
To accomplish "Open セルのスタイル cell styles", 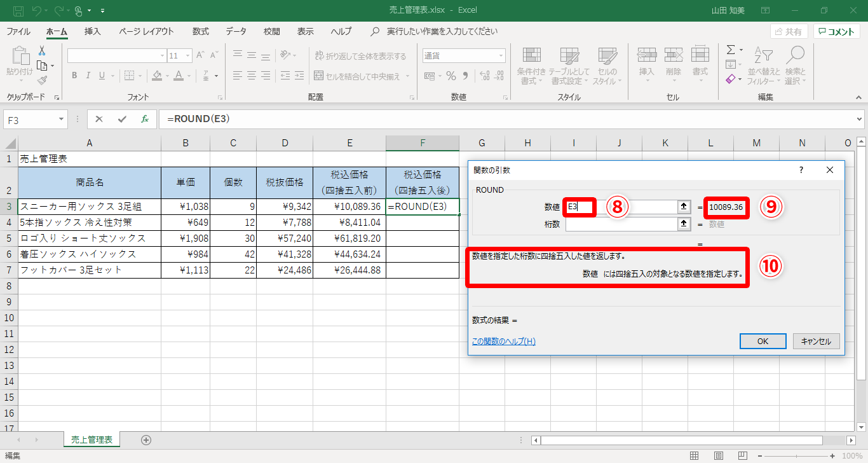I will 607,66.
